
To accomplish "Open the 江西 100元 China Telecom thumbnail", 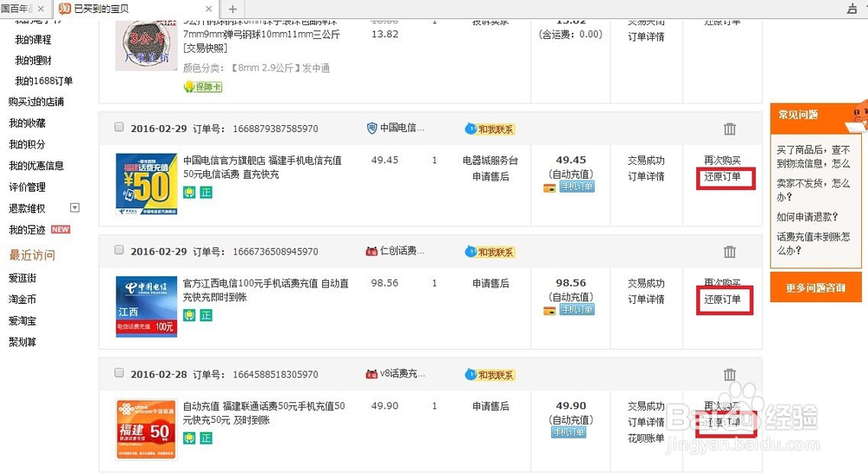I will 146,306.
